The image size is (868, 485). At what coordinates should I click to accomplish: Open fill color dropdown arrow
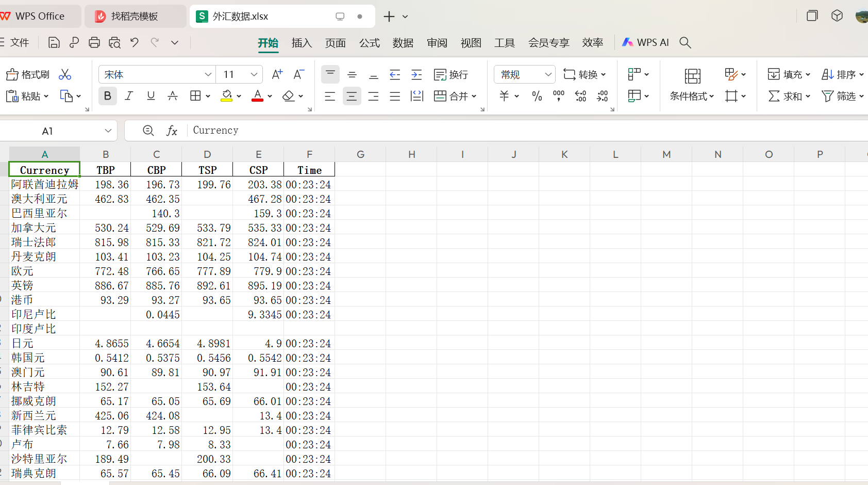click(239, 96)
